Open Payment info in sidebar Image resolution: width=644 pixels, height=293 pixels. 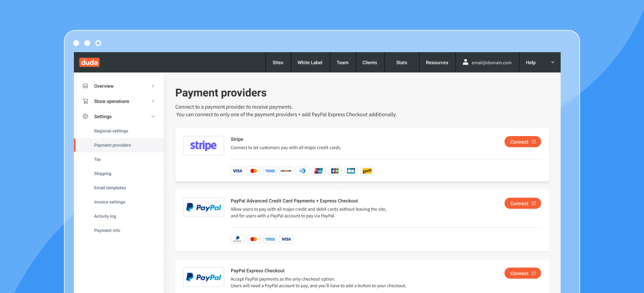[107, 230]
